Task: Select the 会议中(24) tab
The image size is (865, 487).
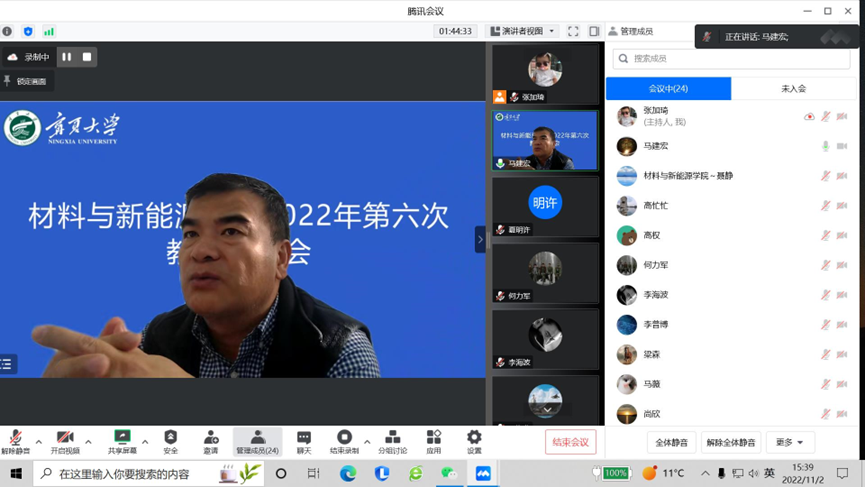Action: click(x=668, y=88)
